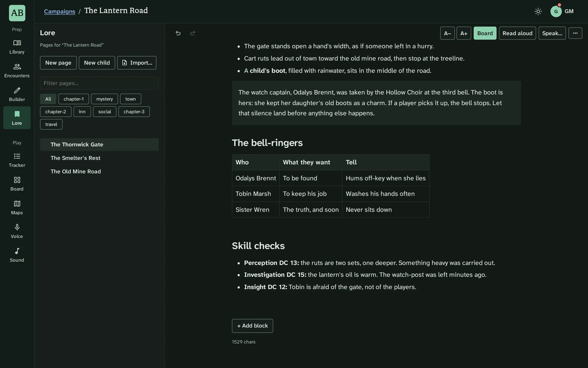Decrease font size with A– button
The image size is (588, 368).
(x=447, y=33)
